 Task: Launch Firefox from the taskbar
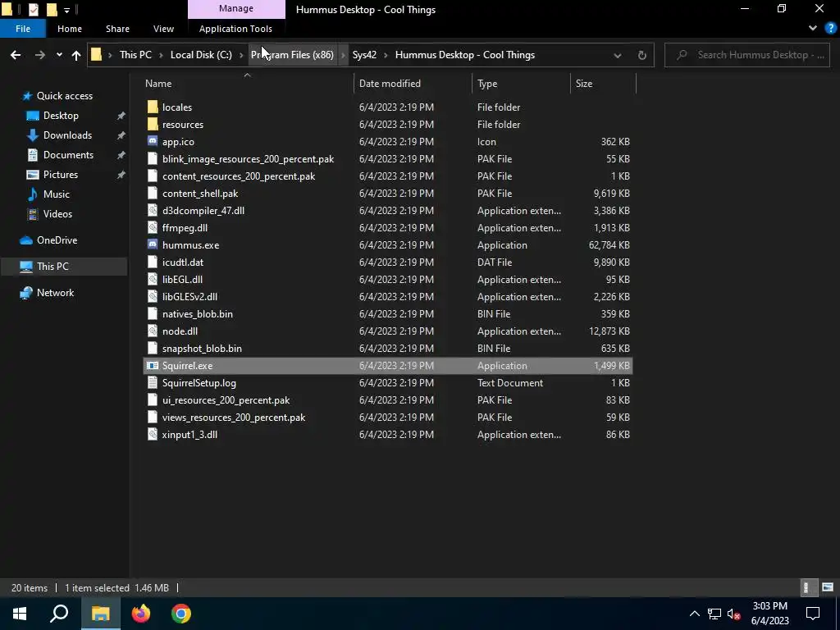point(141,614)
